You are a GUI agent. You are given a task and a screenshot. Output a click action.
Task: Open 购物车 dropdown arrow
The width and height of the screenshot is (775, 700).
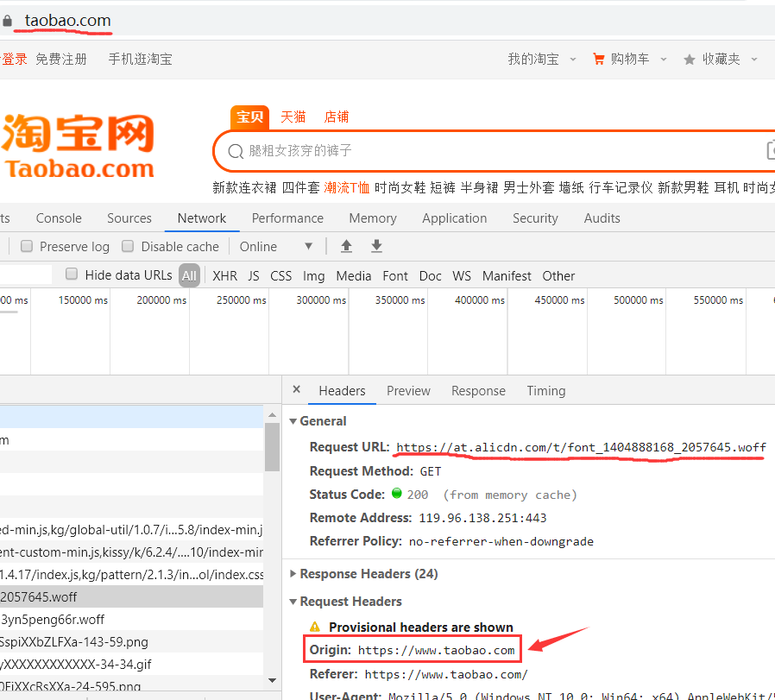coord(664,60)
